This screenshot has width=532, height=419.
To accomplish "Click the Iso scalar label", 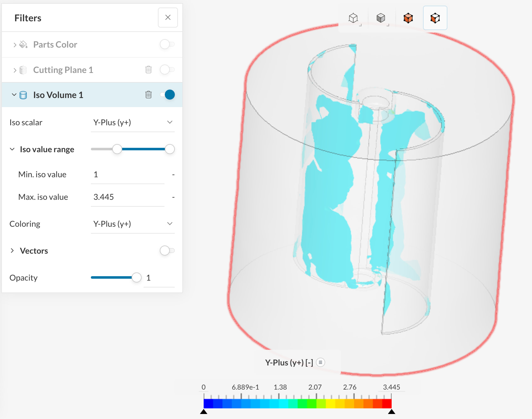I will tap(26, 122).
